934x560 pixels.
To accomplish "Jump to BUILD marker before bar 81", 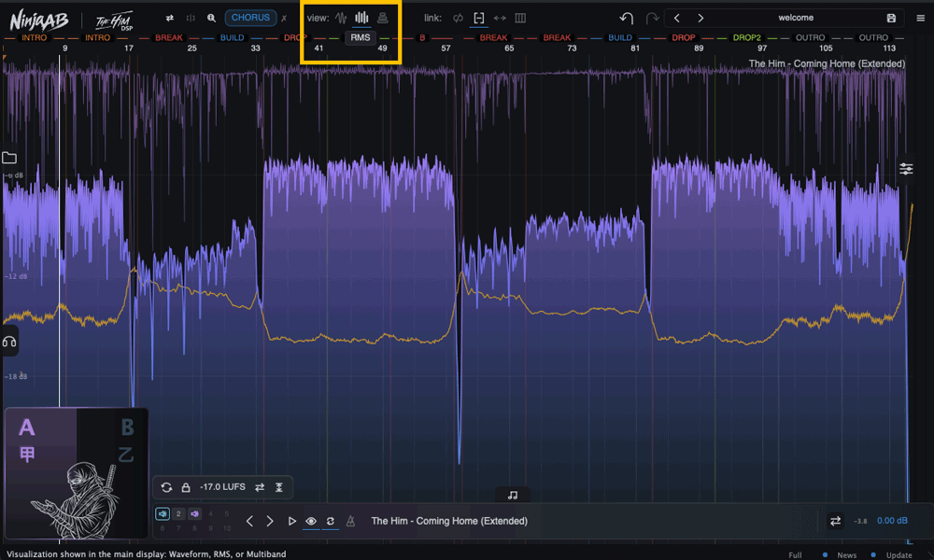I will click(x=620, y=37).
